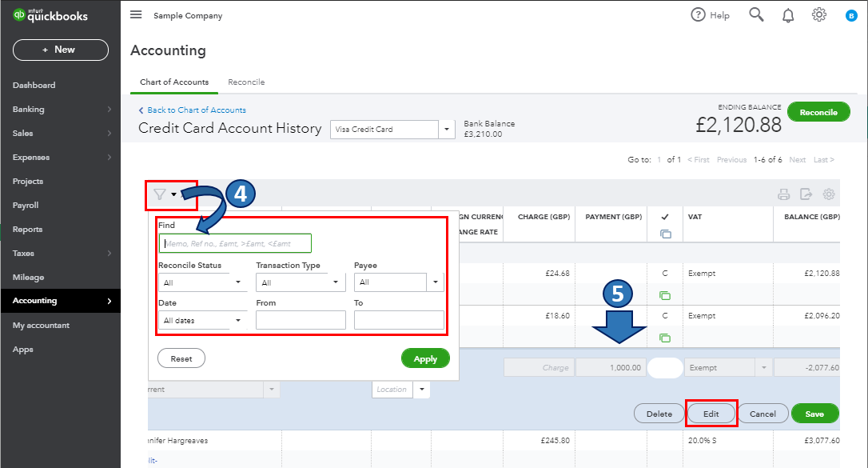Image resolution: width=868 pixels, height=468 pixels.
Task: Open the table settings gear
Action: 829,194
